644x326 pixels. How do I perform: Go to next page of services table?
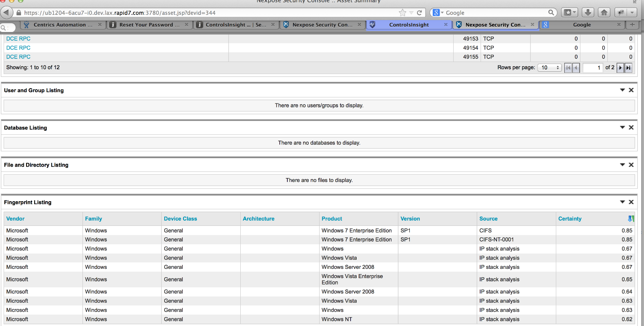pos(620,68)
